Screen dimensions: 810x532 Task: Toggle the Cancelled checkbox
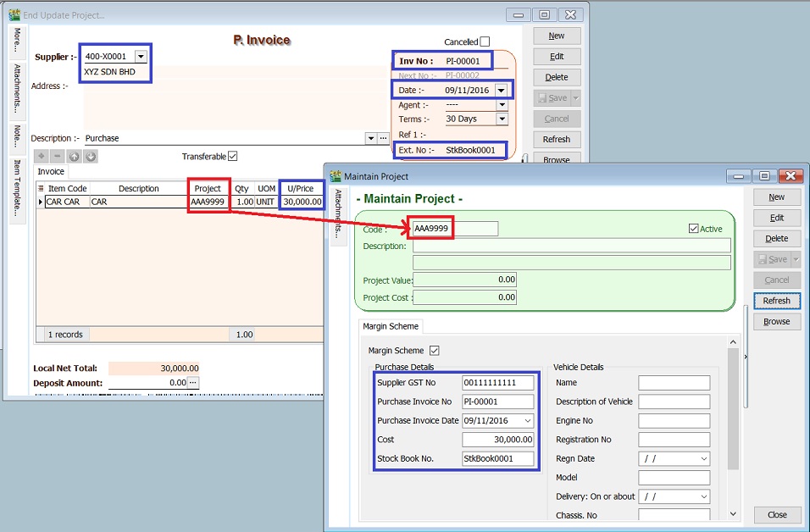coord(485,42)
